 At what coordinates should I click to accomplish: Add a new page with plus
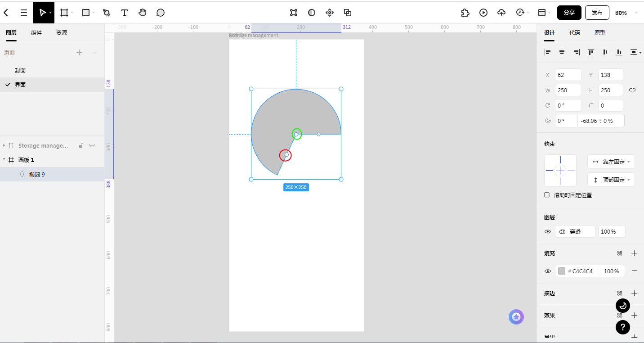point(79,52)
